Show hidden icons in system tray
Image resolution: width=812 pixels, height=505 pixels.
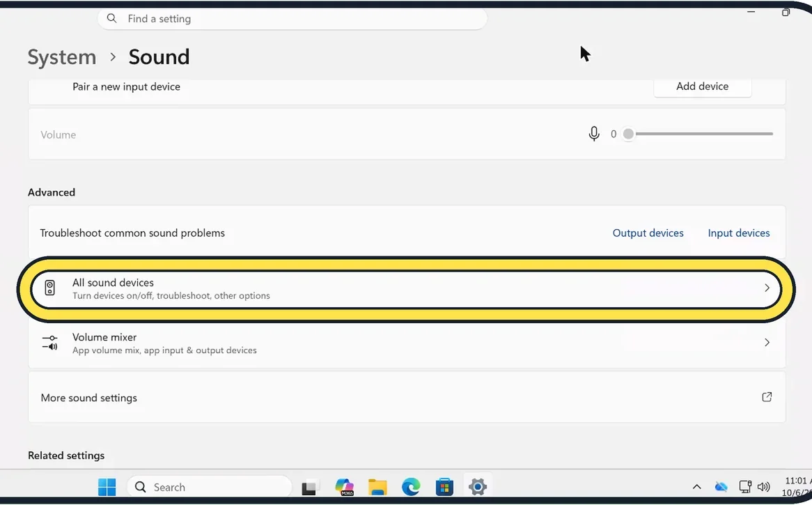click(x=697, y=487)
